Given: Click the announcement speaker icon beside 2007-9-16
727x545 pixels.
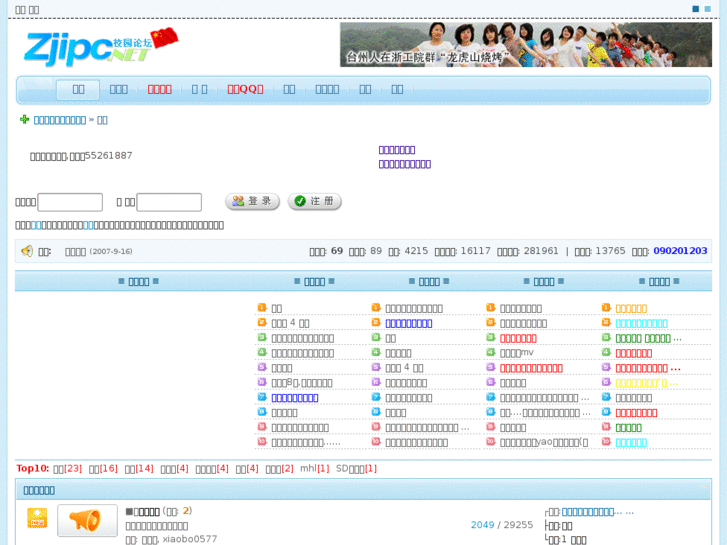Looking at the screenshot, I should [27, 251].
